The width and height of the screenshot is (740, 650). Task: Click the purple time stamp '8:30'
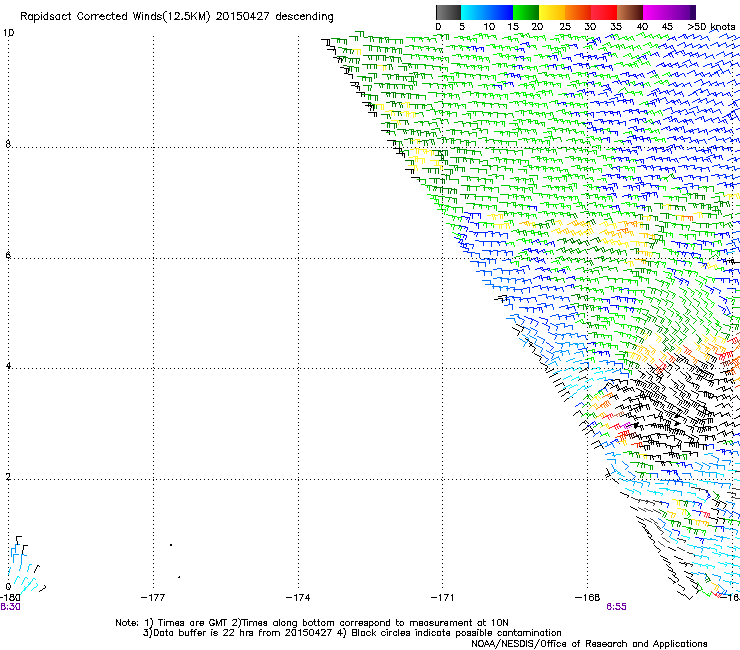click(x=10, y=607)
